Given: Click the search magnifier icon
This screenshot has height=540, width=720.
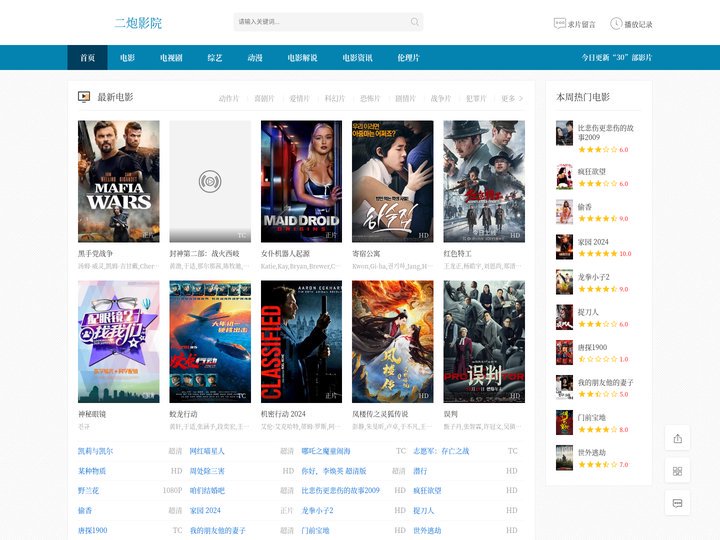Looking at the screenshot, I should pos(415,22).
